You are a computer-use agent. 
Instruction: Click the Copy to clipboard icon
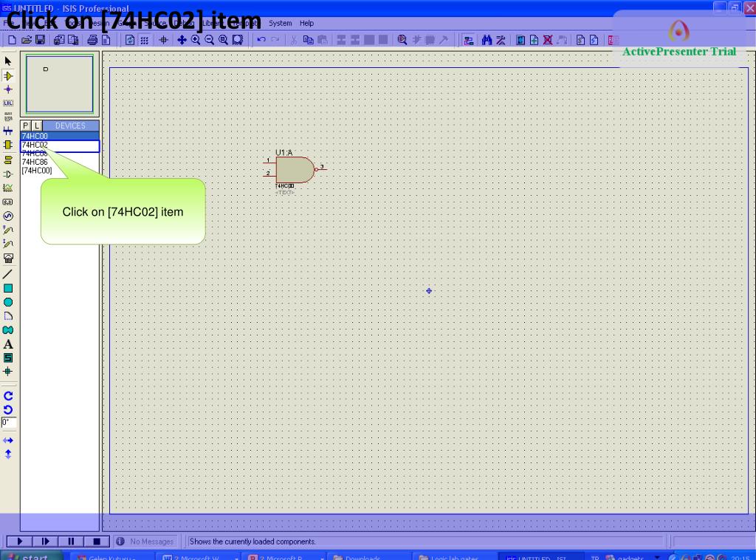pos(308,40)
